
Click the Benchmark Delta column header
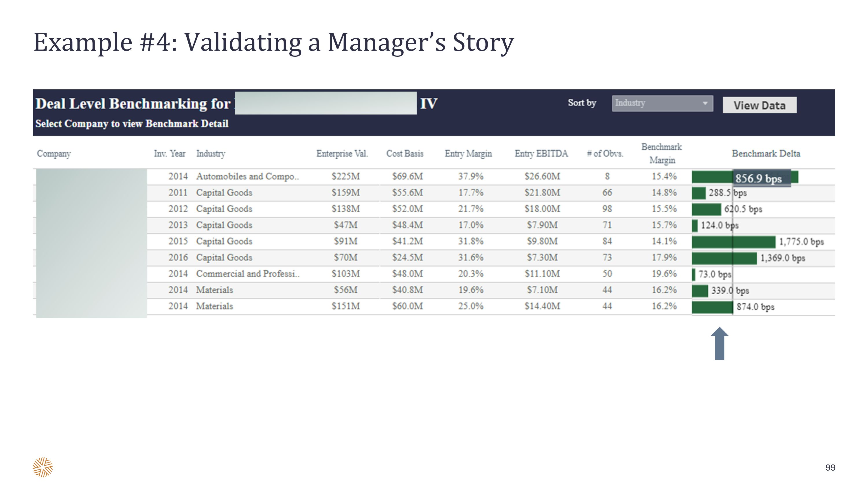[766, 154]
